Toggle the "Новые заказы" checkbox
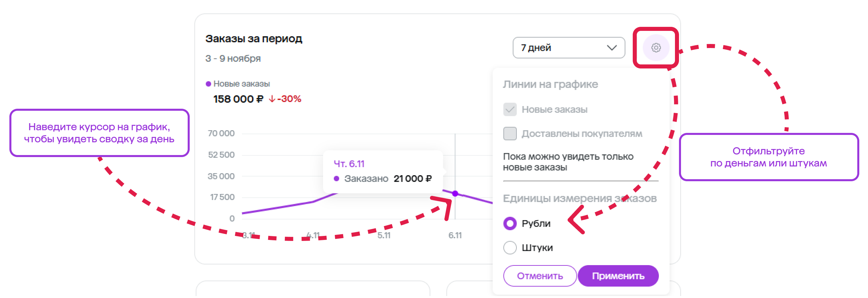Viewport: 868px width, 298px height. [x=509, y=109]
